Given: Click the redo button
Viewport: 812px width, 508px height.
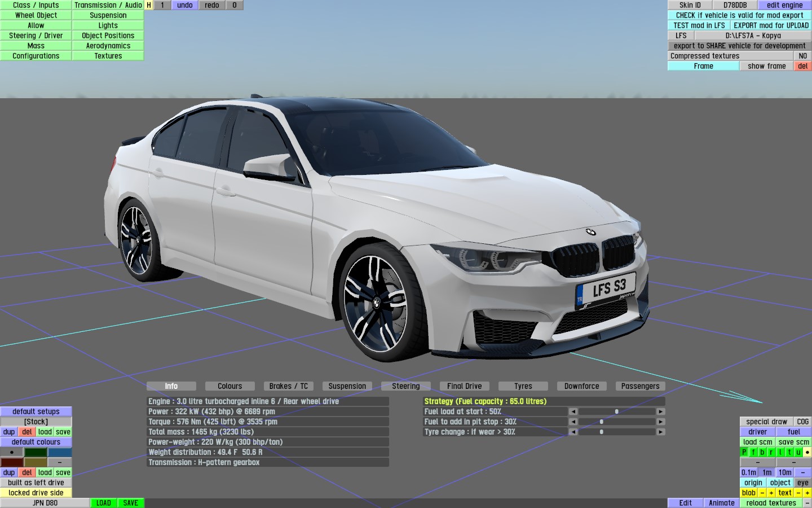Looking at the screenshot, I should (x=212, y=5).
